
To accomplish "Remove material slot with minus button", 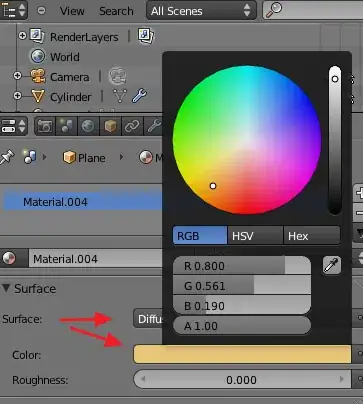I will 358,213.
